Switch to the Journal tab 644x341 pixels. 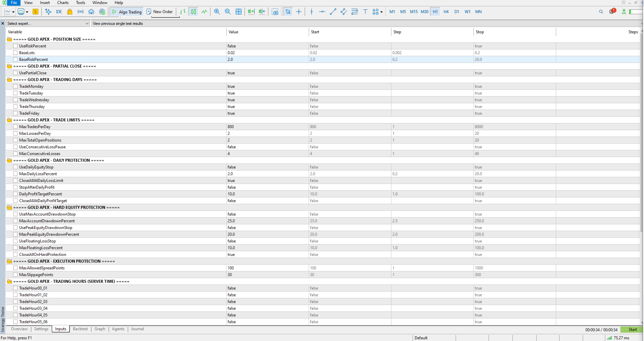pos(138,329)
